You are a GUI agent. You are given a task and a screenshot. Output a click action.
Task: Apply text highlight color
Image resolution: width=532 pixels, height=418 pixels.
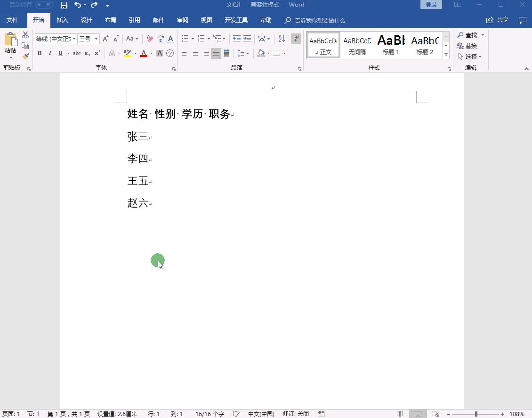[128, 53]
